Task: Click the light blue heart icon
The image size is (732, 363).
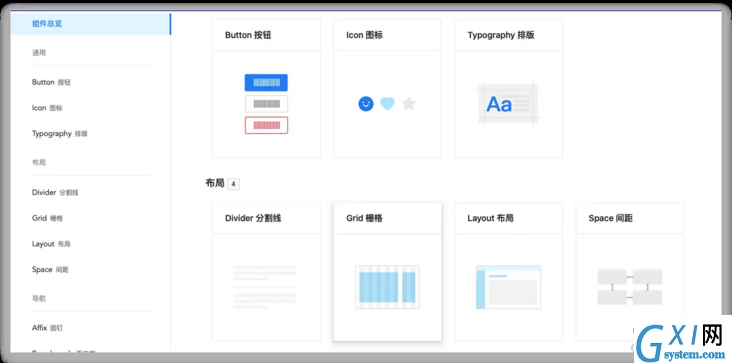Action: (x=387, y=104)
